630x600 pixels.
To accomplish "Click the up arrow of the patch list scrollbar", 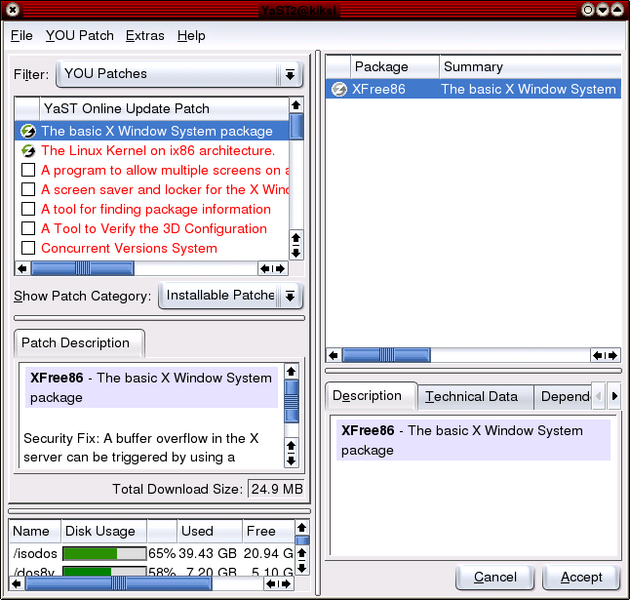I will coord(296,105).
